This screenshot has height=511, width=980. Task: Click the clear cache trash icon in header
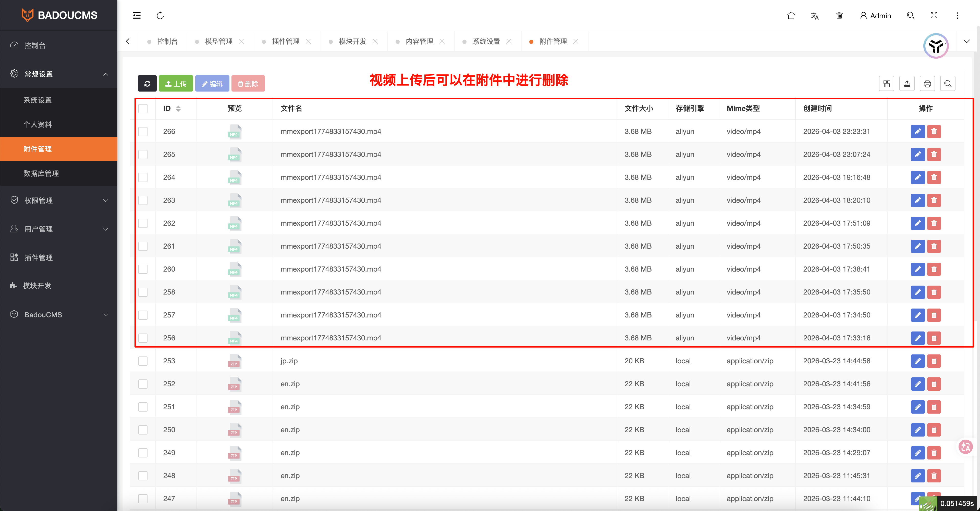pyautogui.click(x=839, y=16)
